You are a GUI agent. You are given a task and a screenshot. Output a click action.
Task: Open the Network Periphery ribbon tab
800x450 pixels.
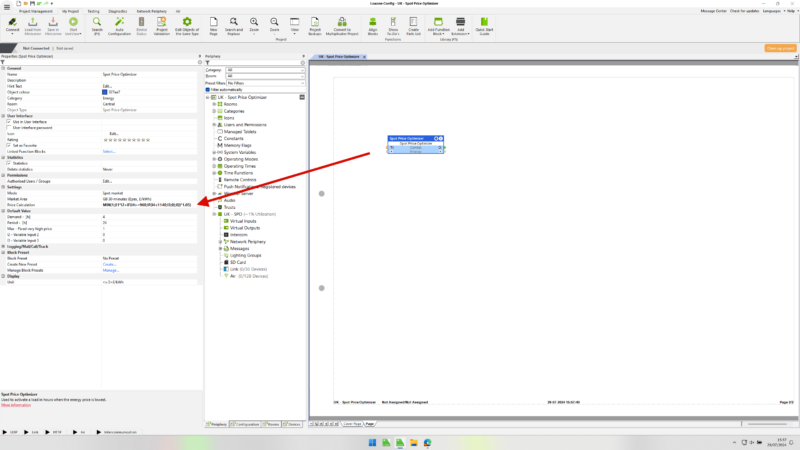point(151,10)
